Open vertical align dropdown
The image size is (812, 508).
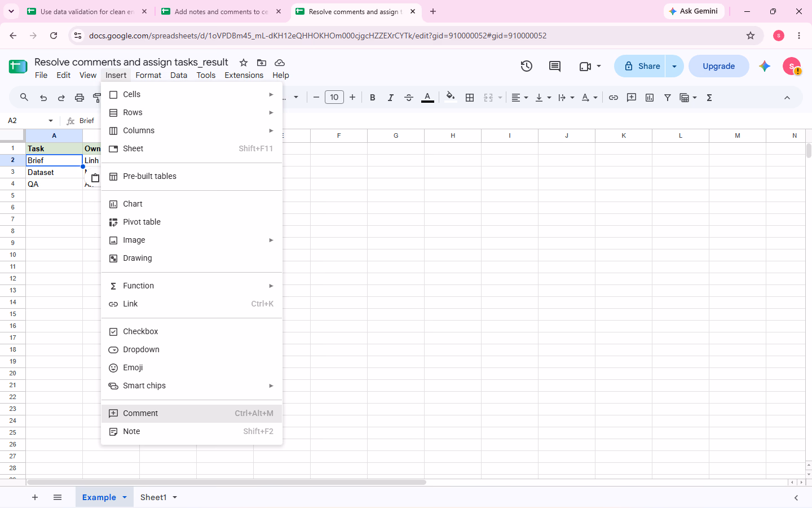[543, 98]
